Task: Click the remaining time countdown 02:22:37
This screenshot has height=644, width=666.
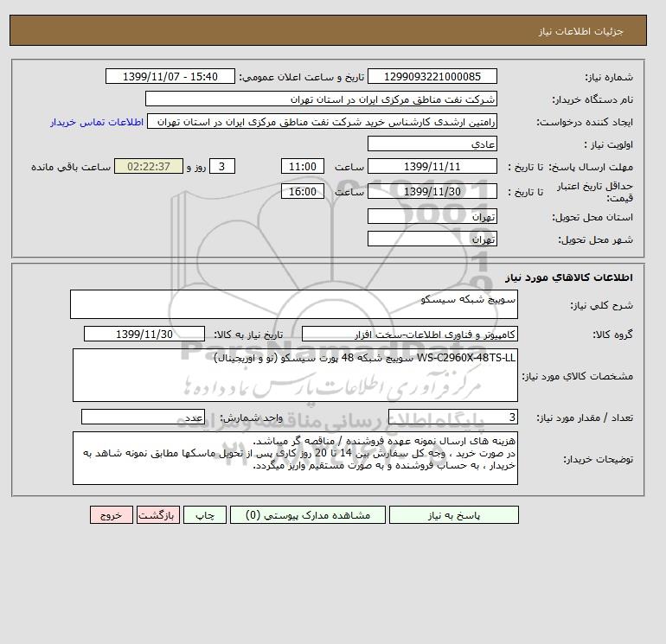Action: tap(149, 167)
